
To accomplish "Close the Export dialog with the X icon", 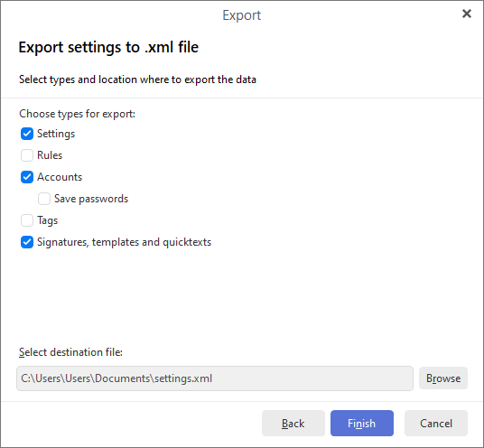I will [467, 14].
